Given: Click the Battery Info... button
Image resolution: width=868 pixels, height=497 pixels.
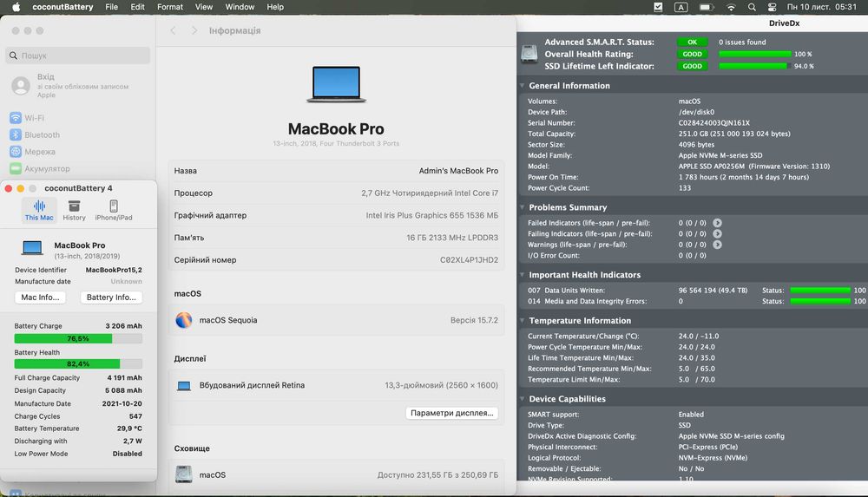Looking at the screenshot, I should pos(111,298).
